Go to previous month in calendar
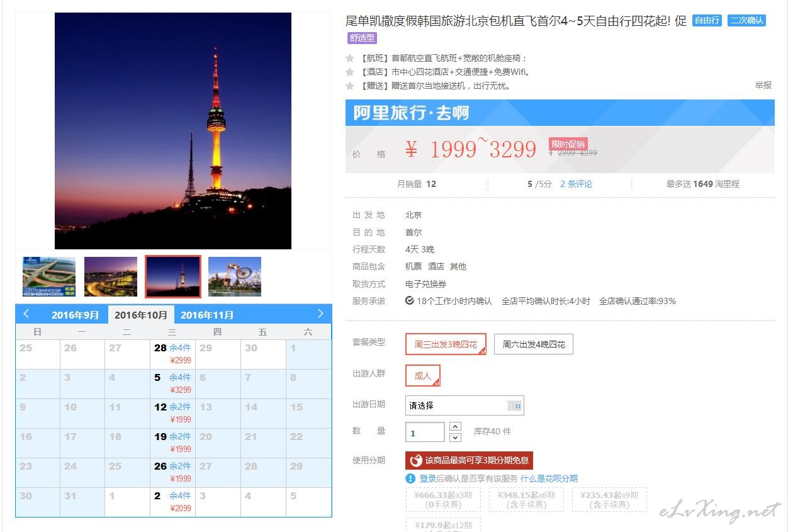 pyautogui.click(x=26, y=314)
